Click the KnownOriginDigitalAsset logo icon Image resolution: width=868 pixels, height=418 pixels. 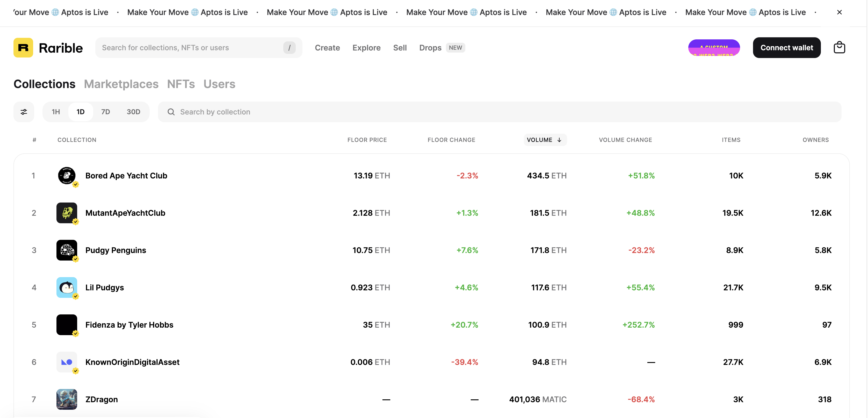point(67,362)
